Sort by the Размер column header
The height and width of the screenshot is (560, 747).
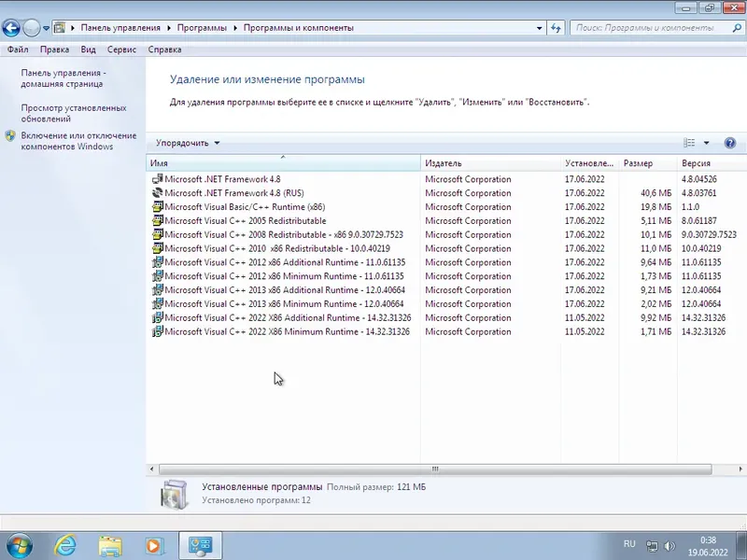[647, 162]
